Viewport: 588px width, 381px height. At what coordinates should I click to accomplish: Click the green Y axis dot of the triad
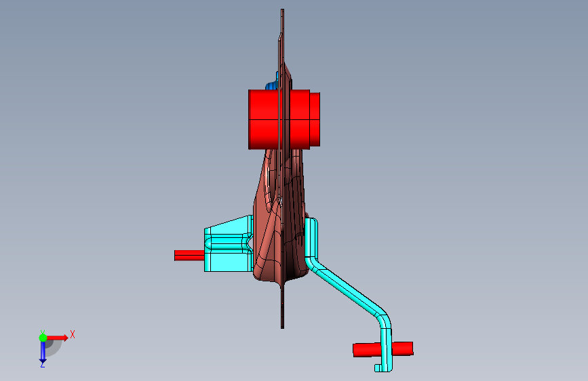click(x=43, y=338)
